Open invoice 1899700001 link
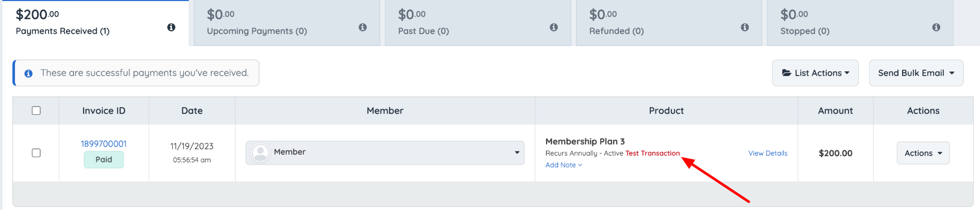980x210 pixels. [104, 144]
